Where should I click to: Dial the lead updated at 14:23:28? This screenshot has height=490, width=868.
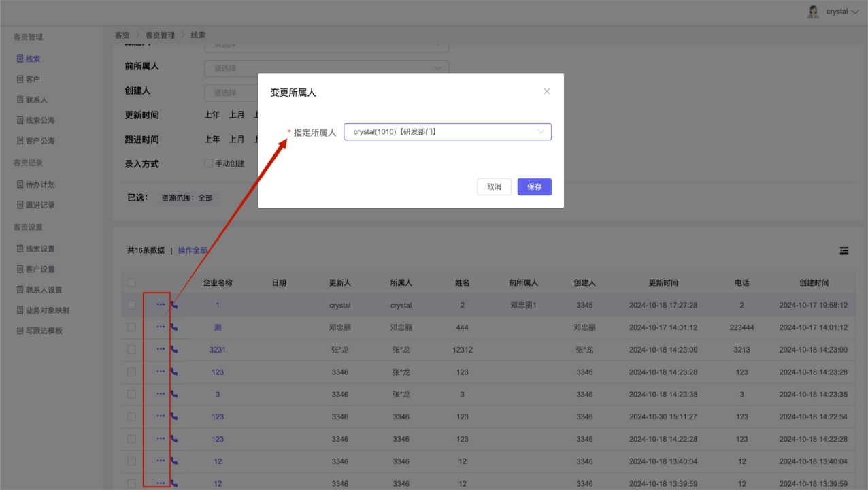click(174, 372)
